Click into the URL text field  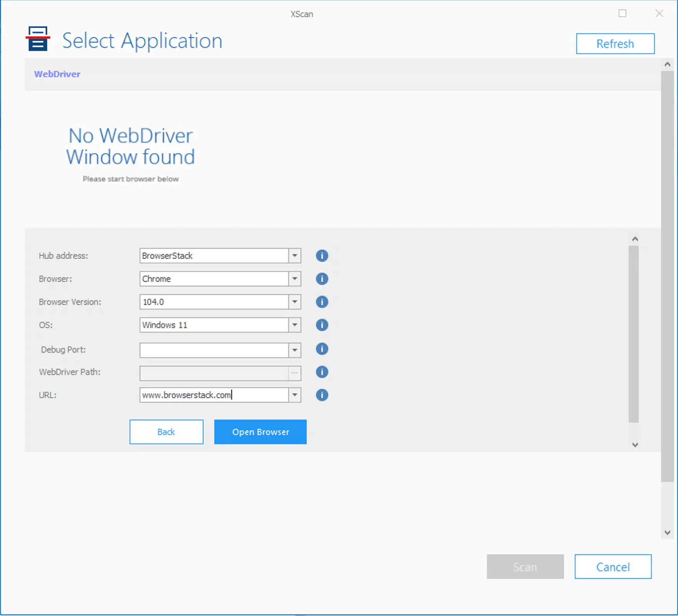click(x=214, y=395)
